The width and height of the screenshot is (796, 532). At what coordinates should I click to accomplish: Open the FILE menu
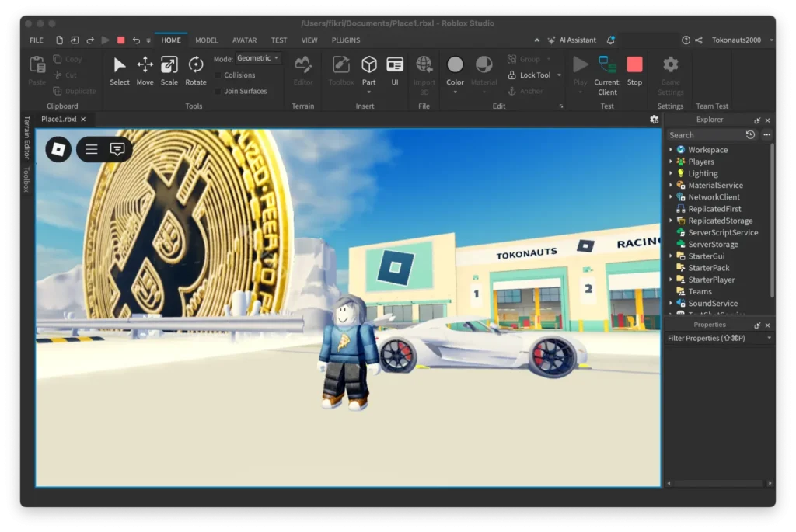[37, 40]
